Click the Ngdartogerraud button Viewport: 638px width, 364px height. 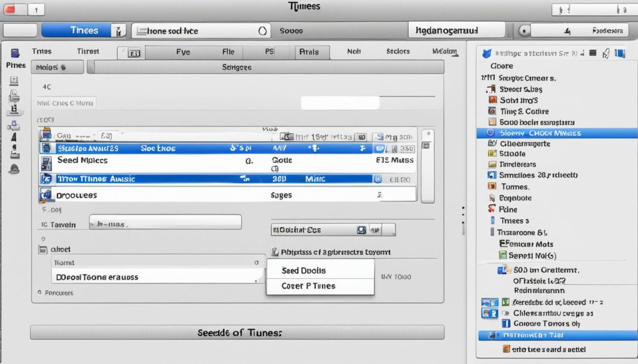(457, 30)
